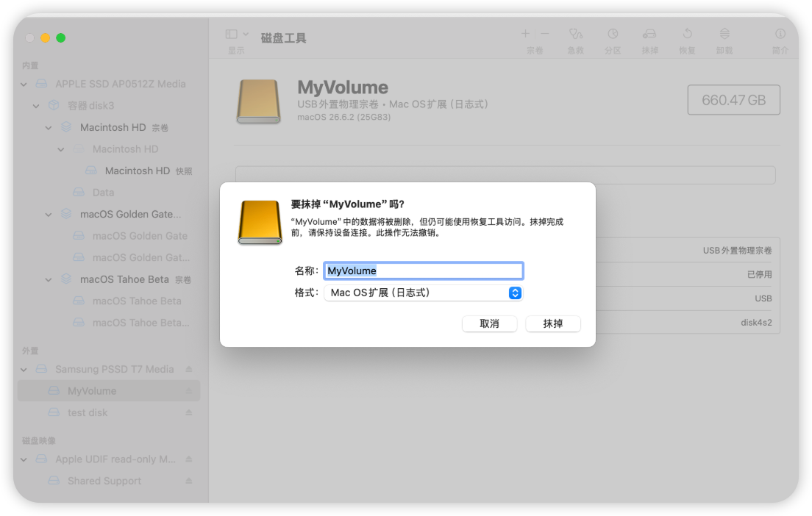Select MyVolume in the sidebar
The width and height of the screenshot is (812, 516).
click(109, 391)
